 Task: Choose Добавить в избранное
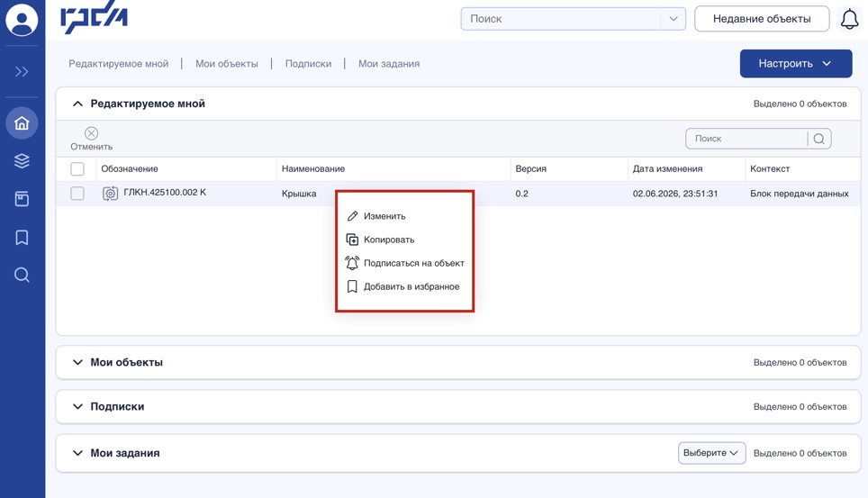tap(411, 286)
